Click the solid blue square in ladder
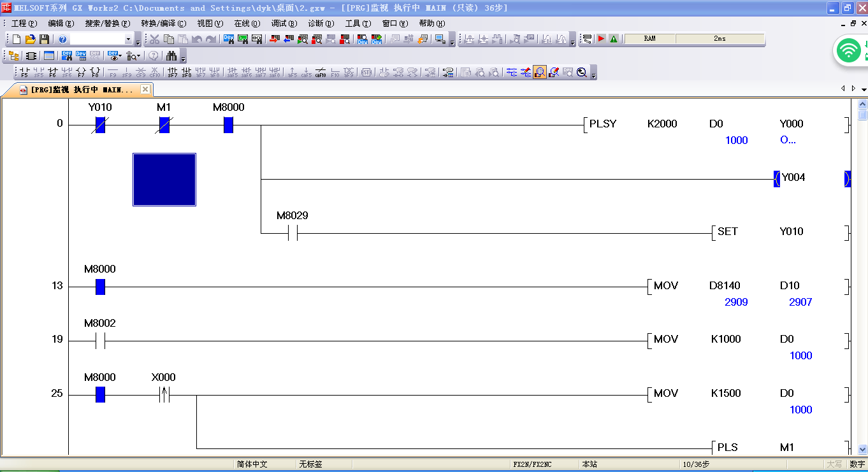868x472 pixels. coord(164,180)
